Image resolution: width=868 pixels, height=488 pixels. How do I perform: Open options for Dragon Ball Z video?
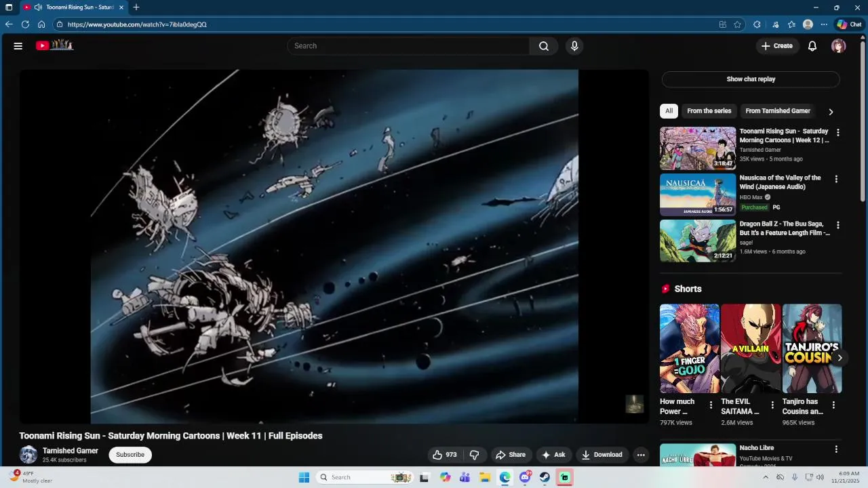tap(837, 225)
